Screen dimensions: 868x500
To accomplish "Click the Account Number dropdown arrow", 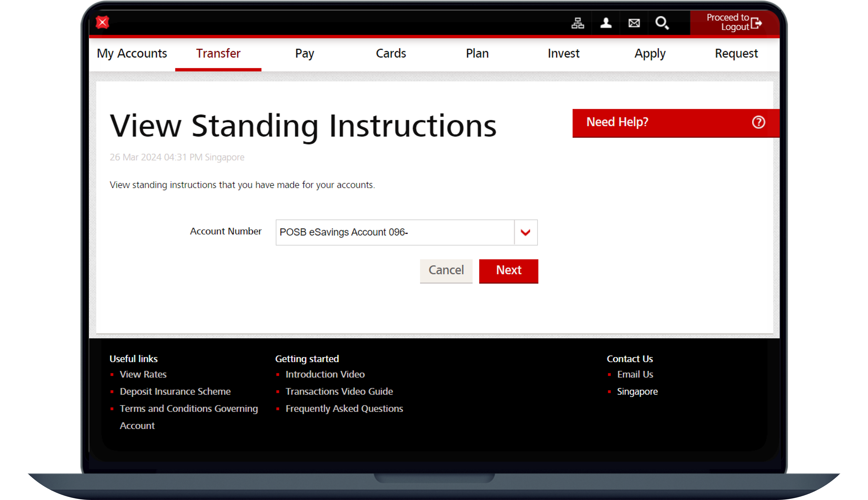I will point(525,233).
